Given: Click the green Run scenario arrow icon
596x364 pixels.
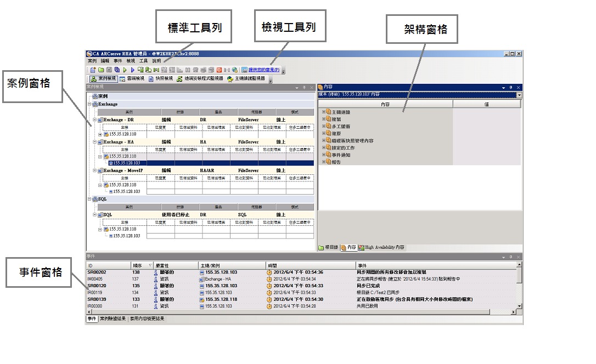Looking at the screenshot, I should pyautogui.click(x=125, y=70).
